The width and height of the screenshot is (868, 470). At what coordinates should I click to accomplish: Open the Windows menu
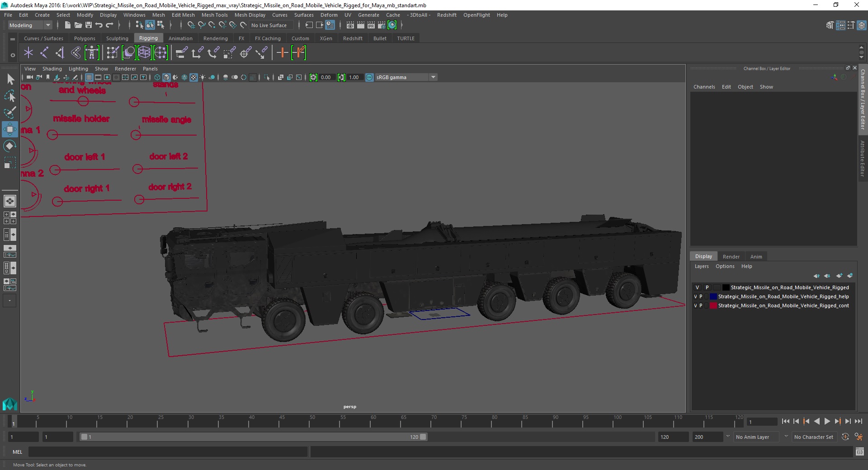[134, 15]
